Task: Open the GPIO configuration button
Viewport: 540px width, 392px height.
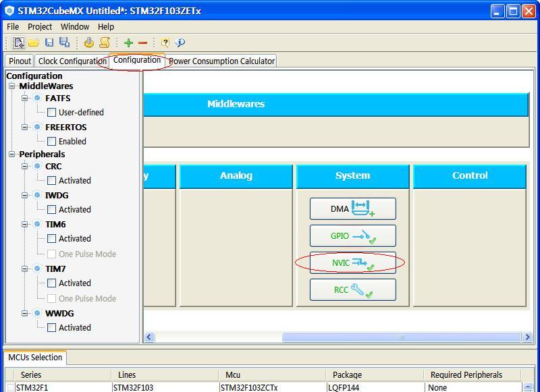Action: click(x=352, y=235)
